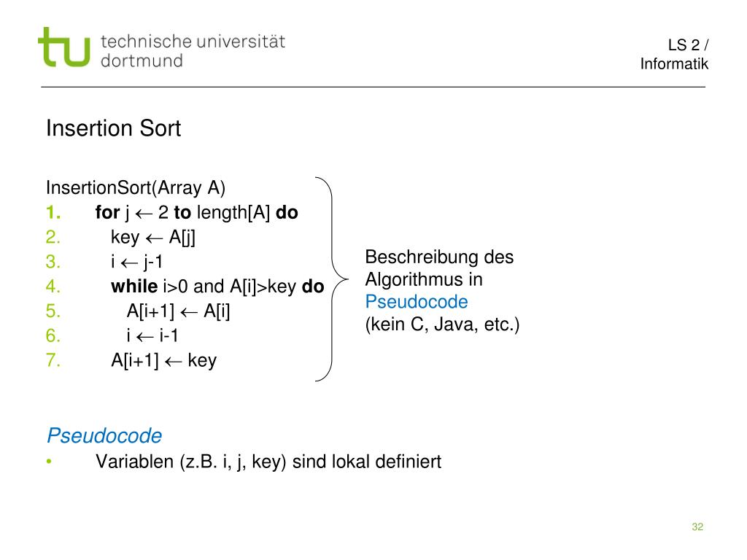Screen dimensions: 747x560
Task: Click the '(kein C, Java, etc.)' note
Action: click(x=442, y=324)
